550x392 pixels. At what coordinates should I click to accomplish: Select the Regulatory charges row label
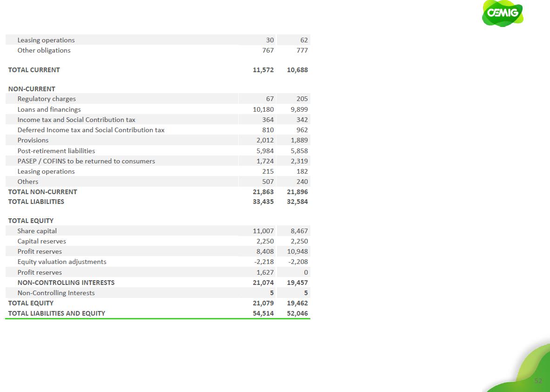(47, 99)
